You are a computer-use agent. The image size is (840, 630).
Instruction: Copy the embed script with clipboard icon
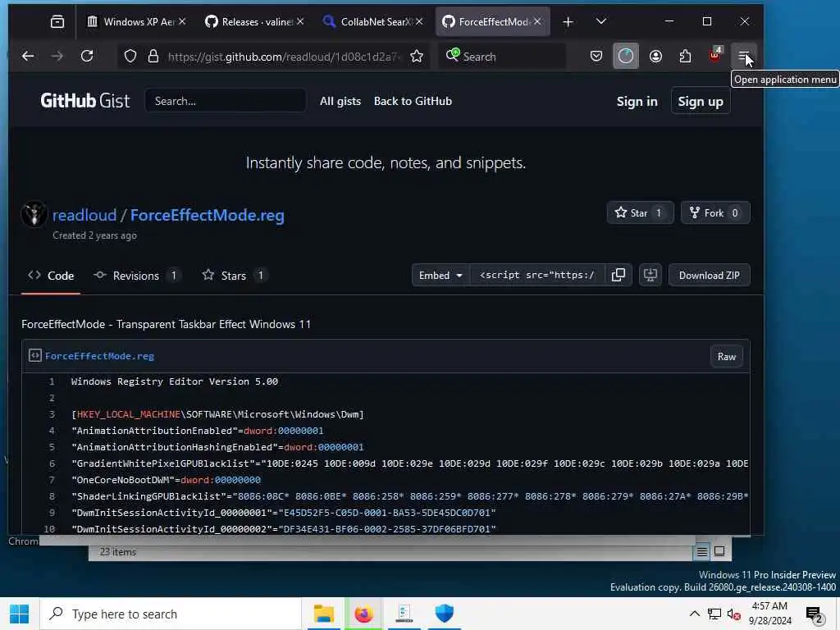[619, 276]
